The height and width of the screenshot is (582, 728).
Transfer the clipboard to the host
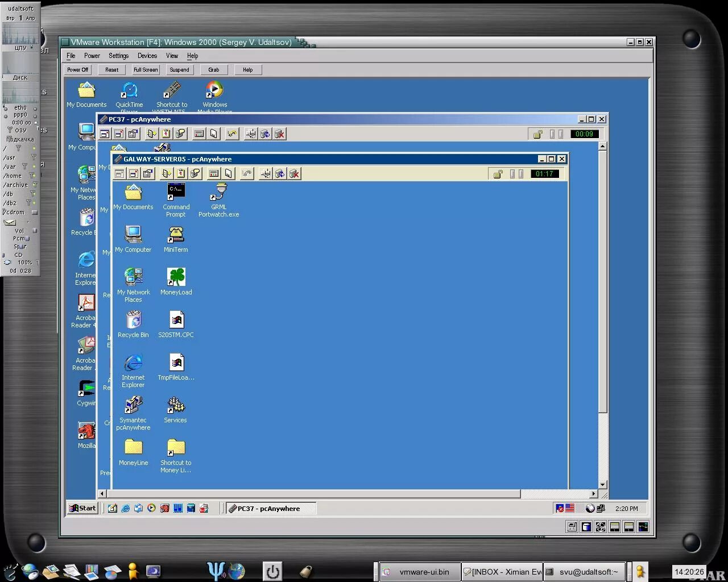[181, 174]
